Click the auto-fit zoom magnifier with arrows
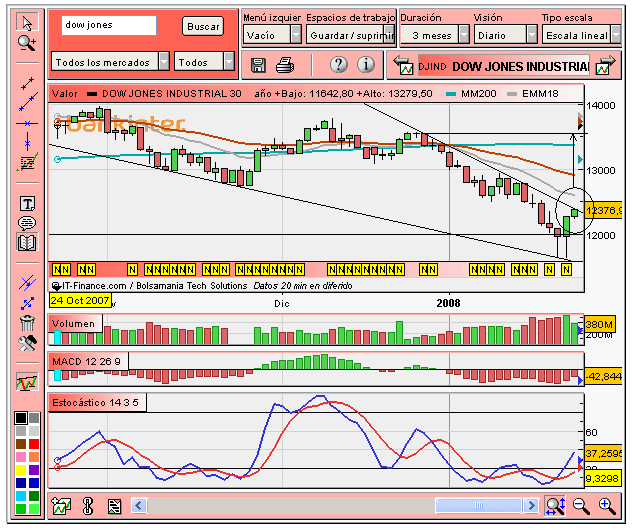The image size is (632, 530). pyautogui.click(x=555, y=505)
